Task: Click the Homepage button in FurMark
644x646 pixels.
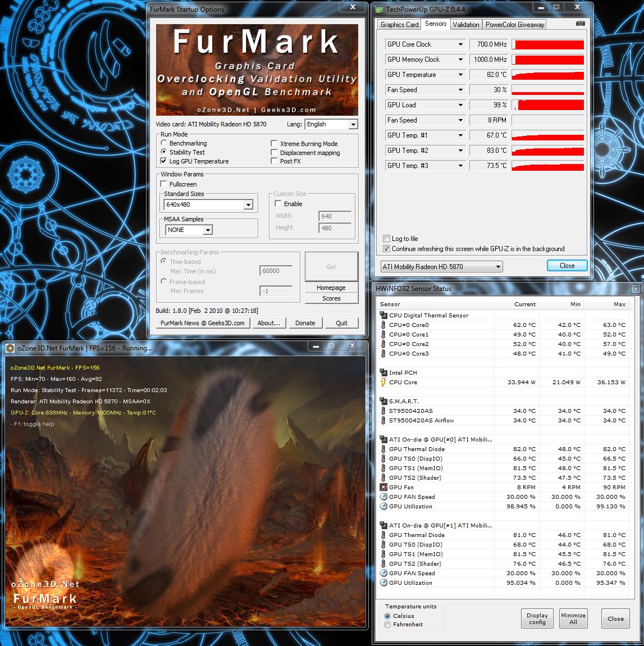Action: [331, 288]
